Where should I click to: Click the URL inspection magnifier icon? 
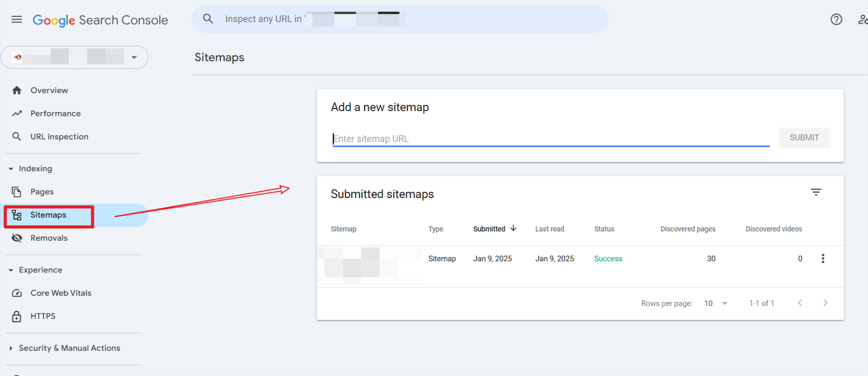[17, 137]
